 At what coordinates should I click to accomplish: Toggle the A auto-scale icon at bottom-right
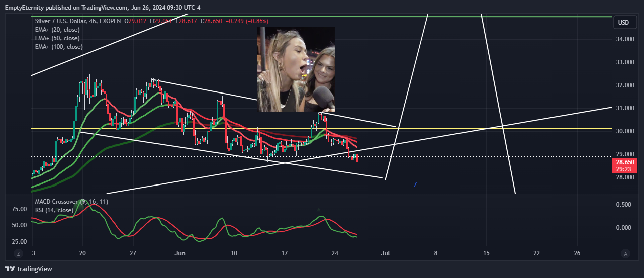(x=625, y=254)
